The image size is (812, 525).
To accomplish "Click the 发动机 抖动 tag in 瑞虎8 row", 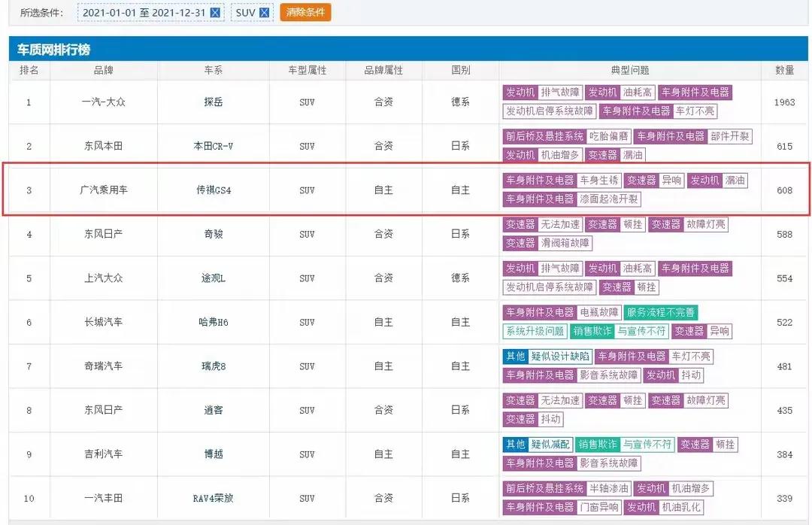I will click(673, 375).
